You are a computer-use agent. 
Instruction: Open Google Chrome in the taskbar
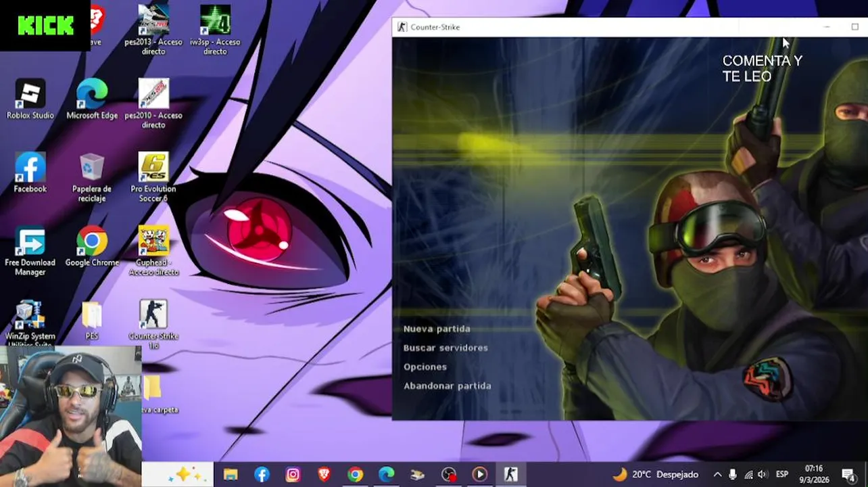click(x=355, y=475)
